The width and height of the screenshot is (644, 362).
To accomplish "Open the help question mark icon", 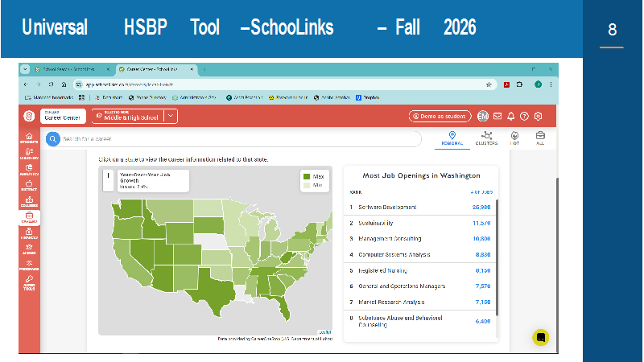I will (524, 116).
